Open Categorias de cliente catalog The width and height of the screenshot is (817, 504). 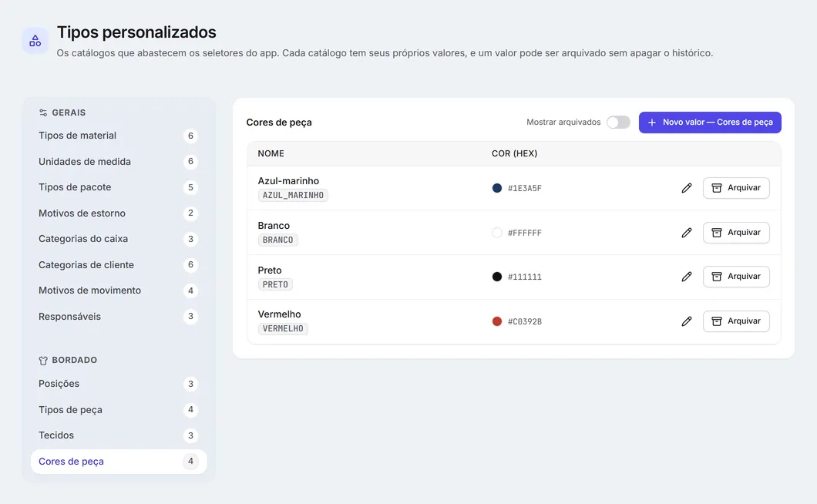coord(119,265)
